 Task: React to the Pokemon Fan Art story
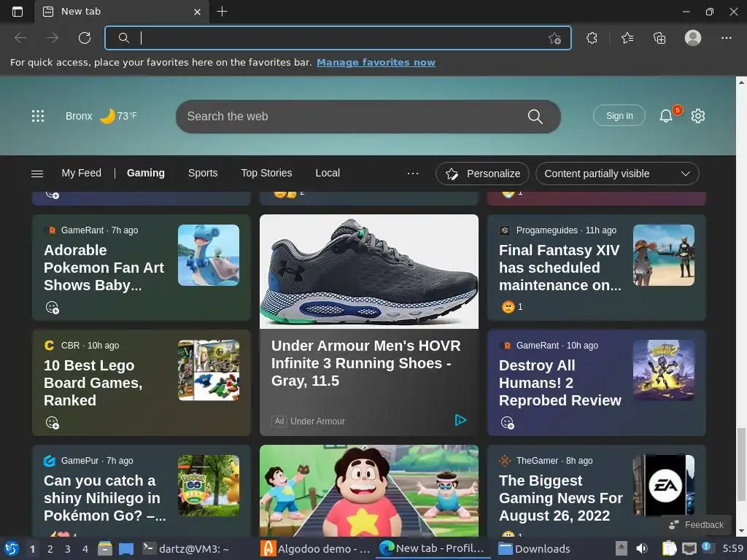click(x=53, y=308)
